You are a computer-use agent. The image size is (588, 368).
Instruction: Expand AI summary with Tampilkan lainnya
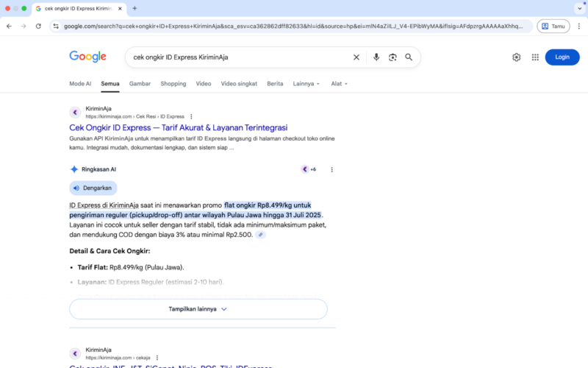click(x=198, y=309)
